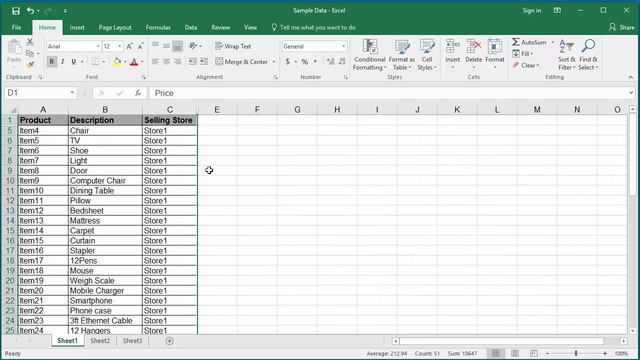This screenshot has height=360, width=640.
Task: Decrease decimal places
Action: tap(342, 62)
